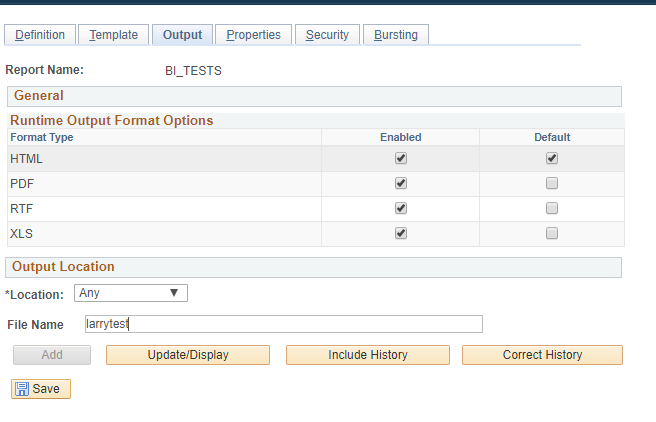The width and height of the screenshot is (656, 422).
Task: Toggle XLS Enabled checkbox
Action: tap(401, 233)
